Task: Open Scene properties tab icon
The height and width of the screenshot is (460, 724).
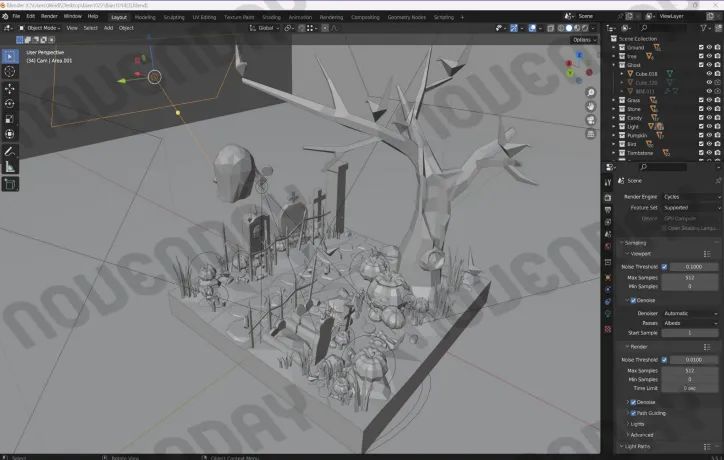Action: 608,234
